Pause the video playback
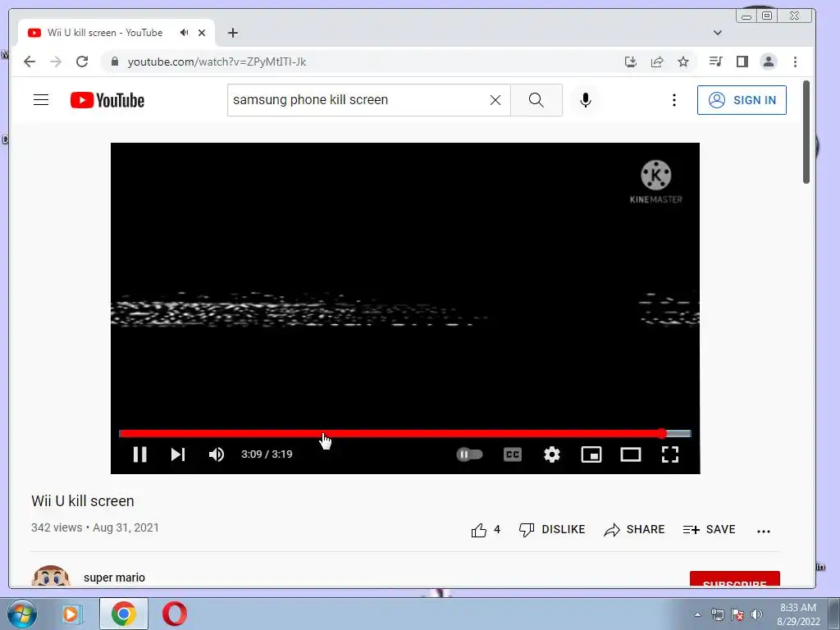Image resolution: width=840 pixels, height=630 pixels. pyautogui.click(x=139, y=454)
